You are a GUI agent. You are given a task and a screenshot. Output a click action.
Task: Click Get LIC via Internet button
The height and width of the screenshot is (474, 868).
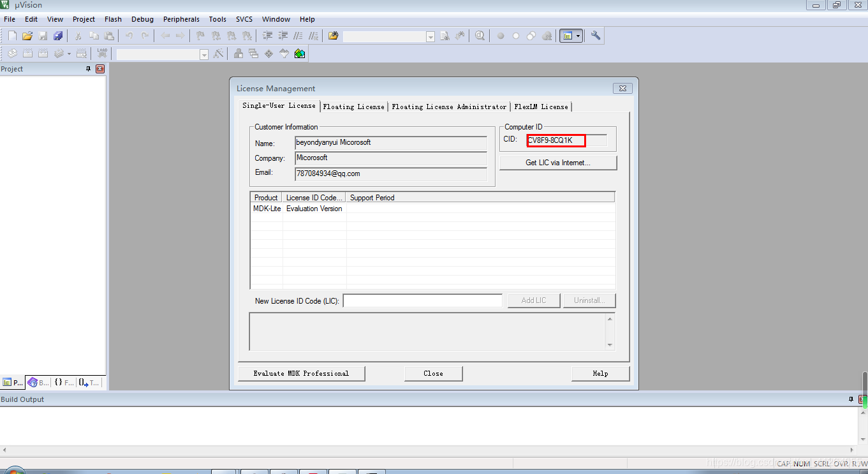[558, 163]
